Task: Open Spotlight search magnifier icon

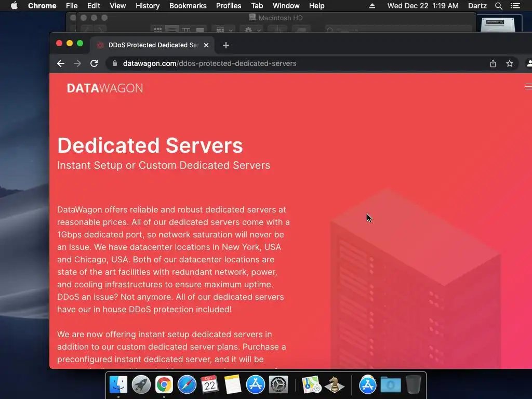Action: pos(498,6)
